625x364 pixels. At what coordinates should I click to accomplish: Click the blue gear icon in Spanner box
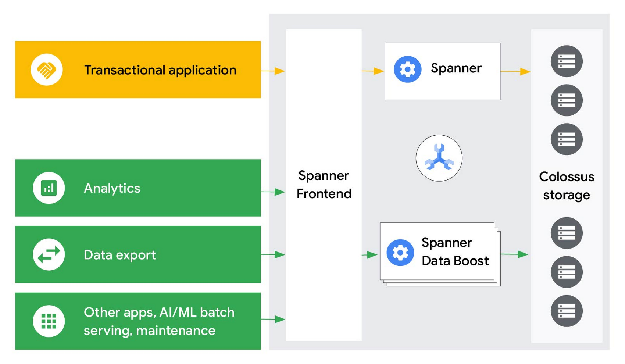[407, 69]
